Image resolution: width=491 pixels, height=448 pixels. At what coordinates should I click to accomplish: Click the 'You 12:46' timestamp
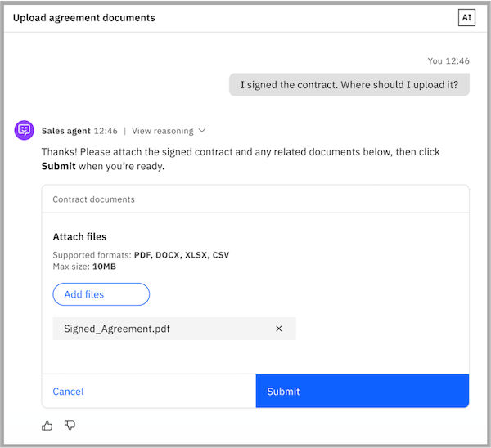(x=448, y=60)
